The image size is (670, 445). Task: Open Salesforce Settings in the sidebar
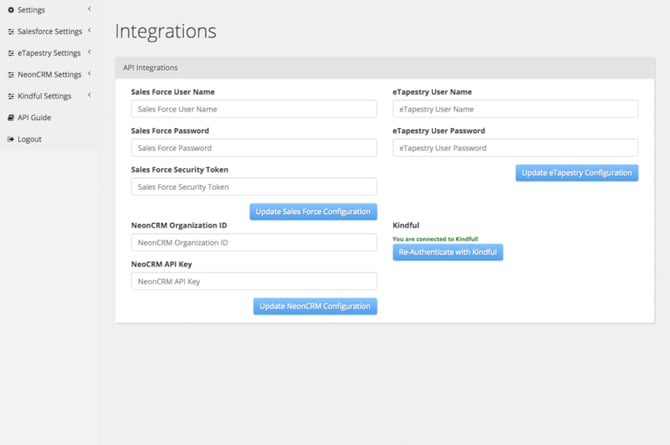(49, 31)
